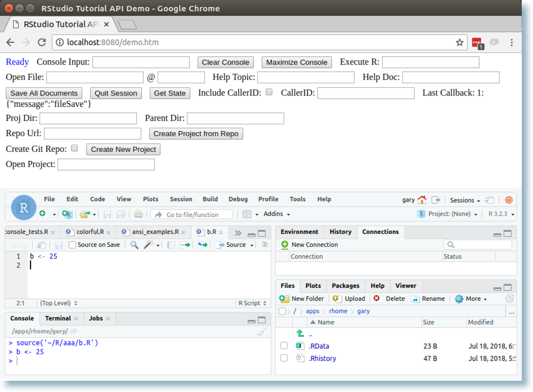This screenshot has width=533, height=392.
Task: Click Save All Documents button
Action: click(x=44, y=93)
